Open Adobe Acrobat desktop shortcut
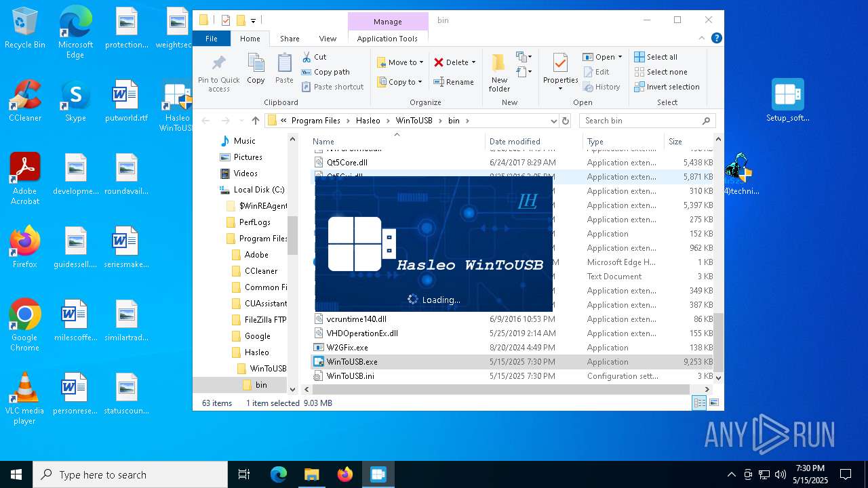 tap(25, 179)
